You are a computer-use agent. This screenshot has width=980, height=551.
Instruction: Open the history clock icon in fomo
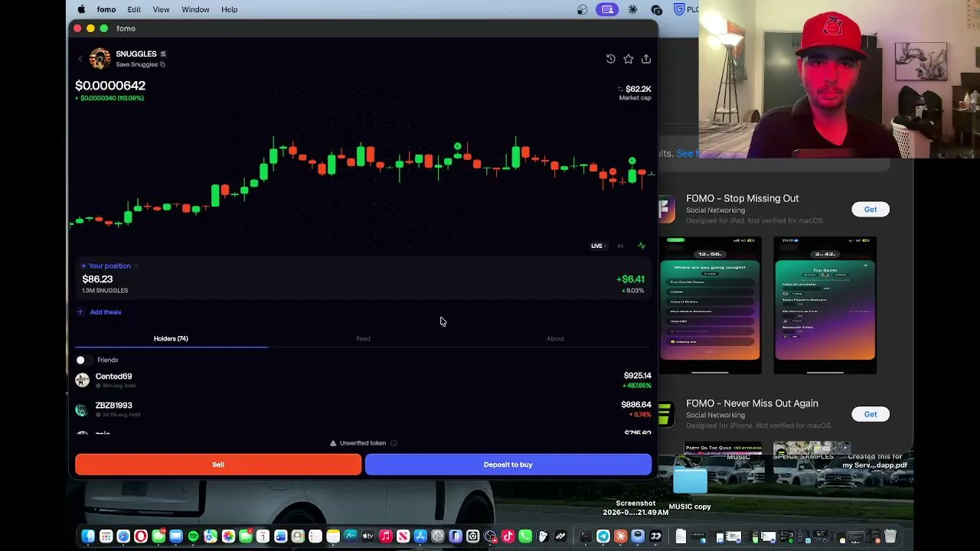(610, 59)
